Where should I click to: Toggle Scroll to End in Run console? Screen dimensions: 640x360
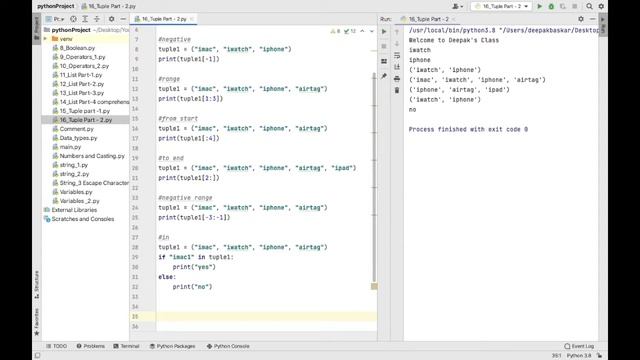pyautogui.click(x=397, y=67)
